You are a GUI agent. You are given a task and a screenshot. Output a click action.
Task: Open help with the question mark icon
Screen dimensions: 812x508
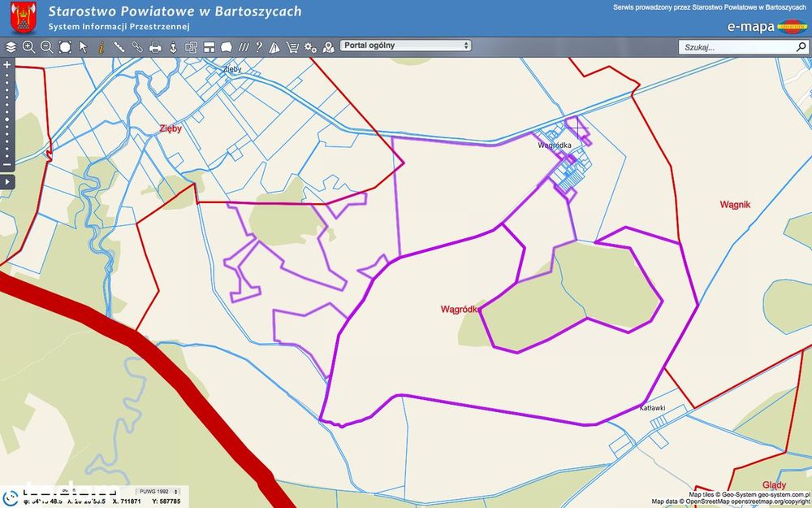pyautogui.click(x=259, y=47)
